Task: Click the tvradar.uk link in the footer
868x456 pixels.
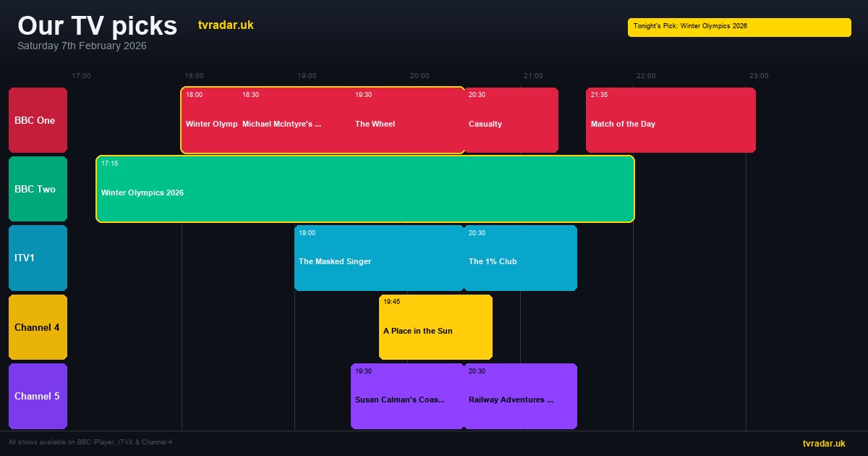Action: [823, 443]
